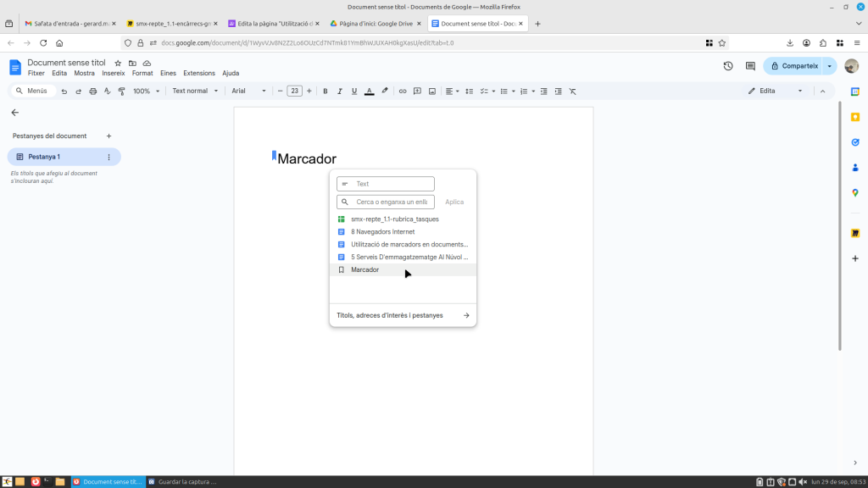Open Google Calendar side panel icon
This screenshot has height=488, width=868.
click(x=855, y=91)
